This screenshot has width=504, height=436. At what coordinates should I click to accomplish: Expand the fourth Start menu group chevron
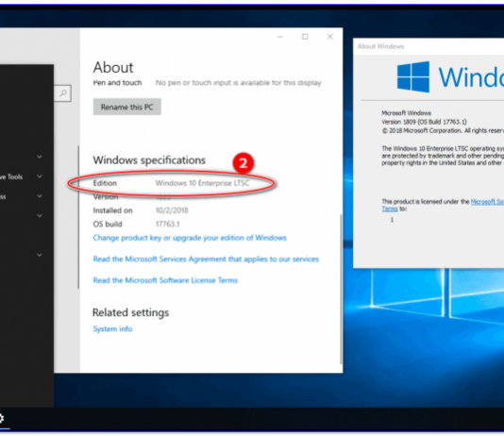40,215
